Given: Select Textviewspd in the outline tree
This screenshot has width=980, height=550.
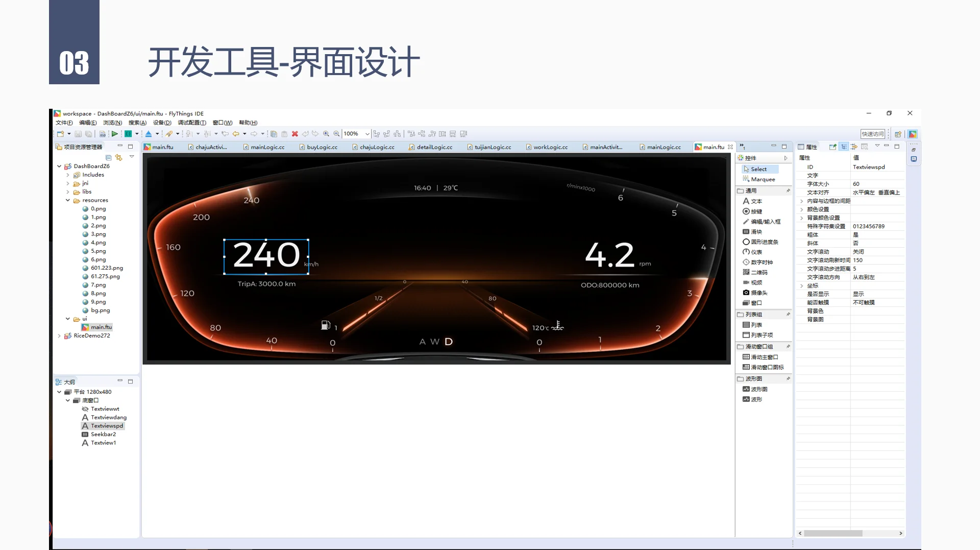Looking at the screenshot, I should [103, 426].
